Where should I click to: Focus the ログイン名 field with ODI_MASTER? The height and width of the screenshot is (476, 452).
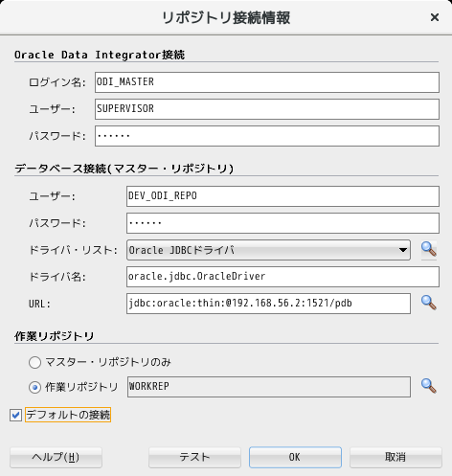(267, 82)
